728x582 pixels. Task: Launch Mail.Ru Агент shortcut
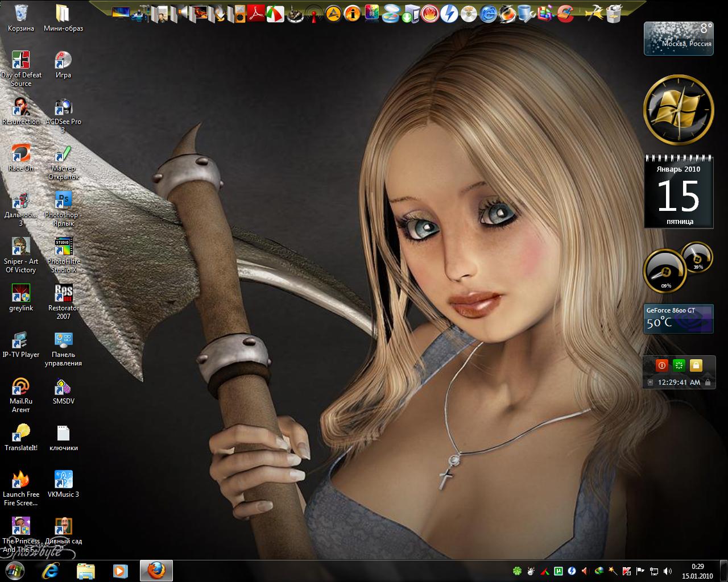[x=21, y=395]
